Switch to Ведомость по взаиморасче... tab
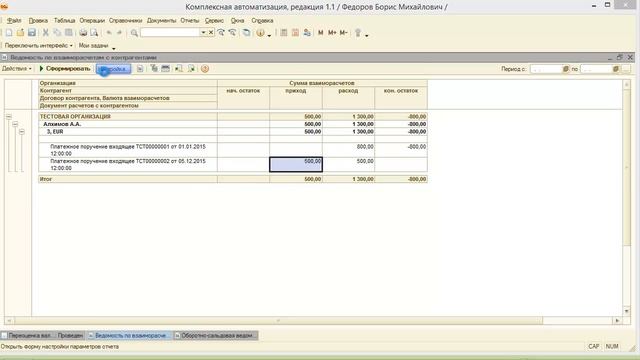 (x=130, y=336)
